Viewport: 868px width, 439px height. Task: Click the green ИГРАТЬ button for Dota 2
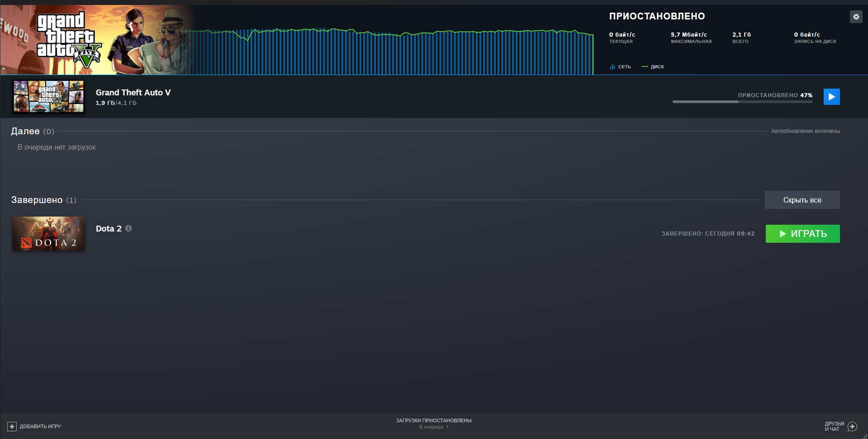[802, 234]
